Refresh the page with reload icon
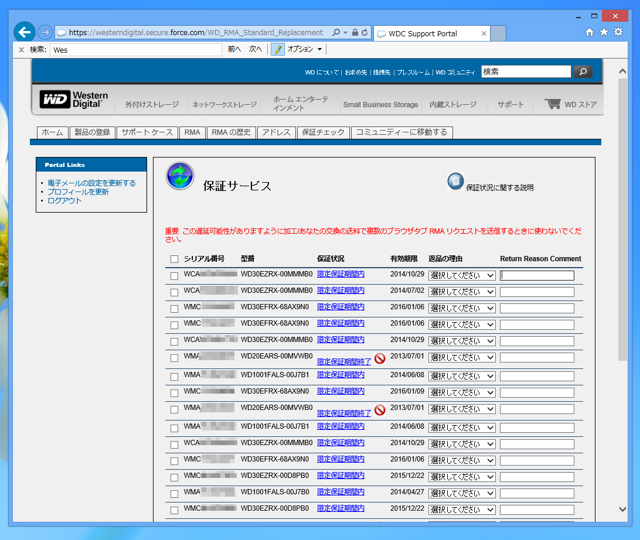Viewport: 640px width, 540px height. click(x=364, y=32)
